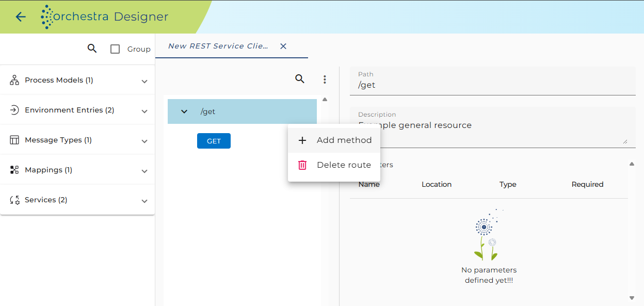Choose Delete route from context menu
The height and width of the screenshot is (306, 644).
point(334,165)
